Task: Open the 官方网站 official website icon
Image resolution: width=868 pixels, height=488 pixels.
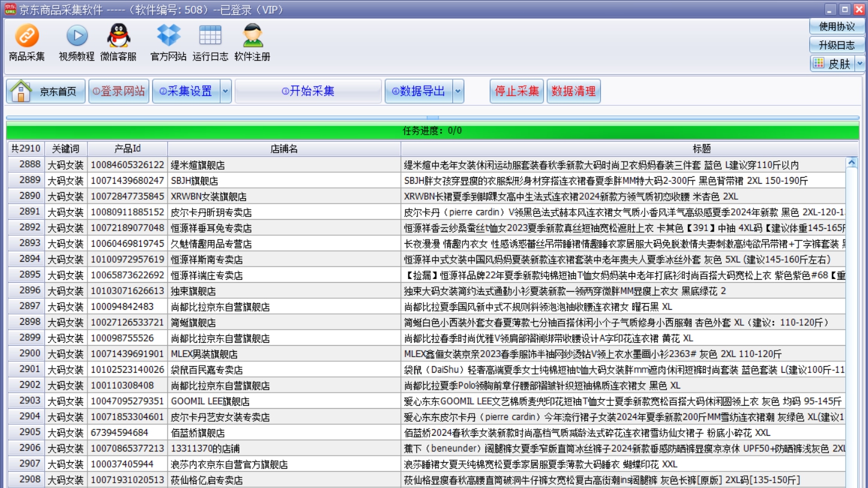Action: (x=168, y=36)
